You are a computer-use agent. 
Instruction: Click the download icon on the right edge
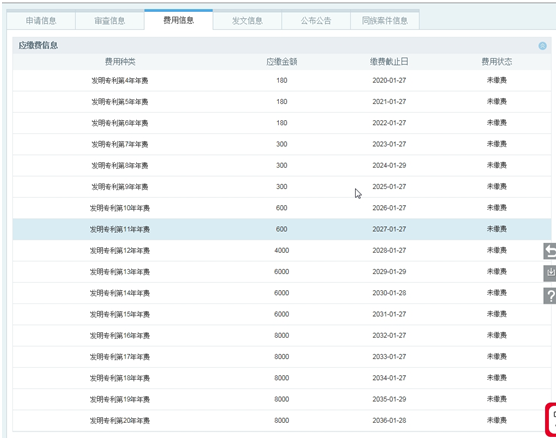pos(550,273)
